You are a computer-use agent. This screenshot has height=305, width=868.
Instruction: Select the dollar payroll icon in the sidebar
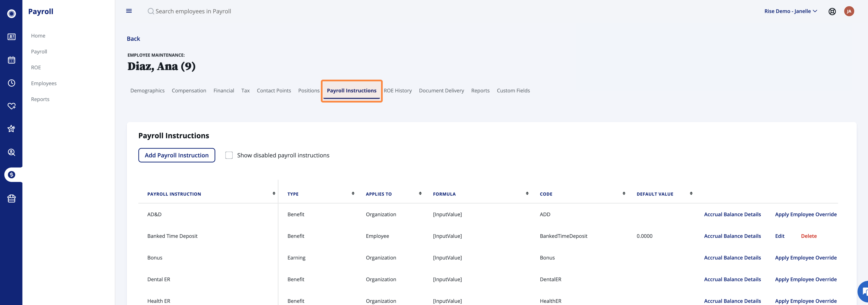(11, 175)
